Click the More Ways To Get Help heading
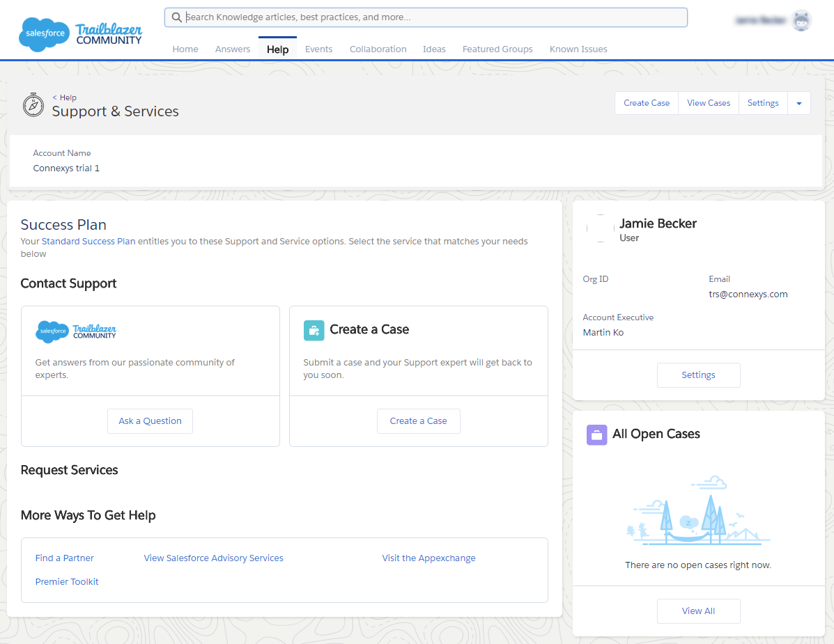 [88, 515]
